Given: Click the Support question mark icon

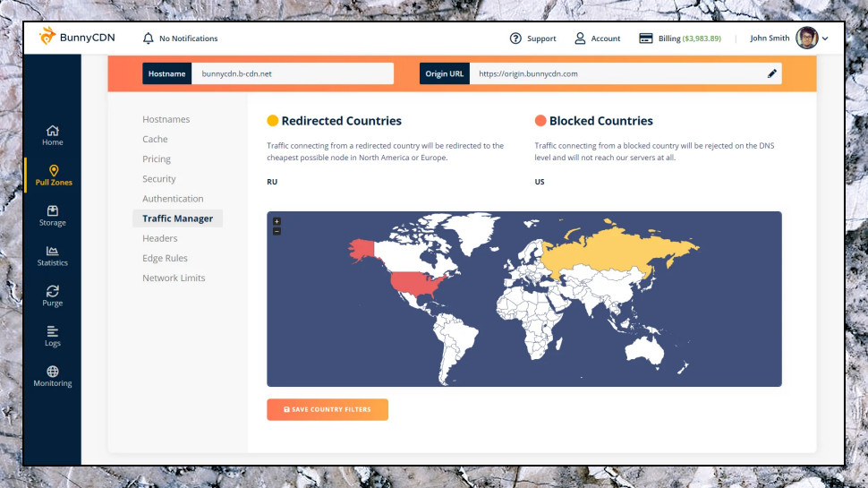Looking at the screenshot, I should [x=515, y=39].
